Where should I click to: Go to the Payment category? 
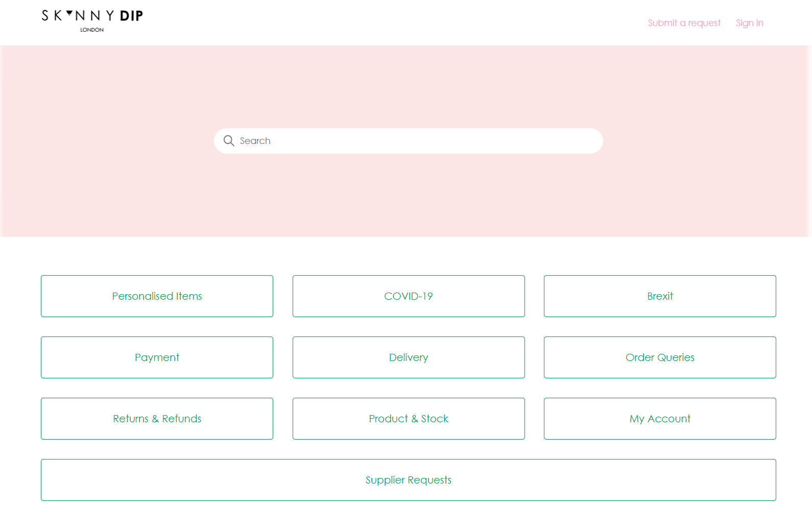pyautogui.click(x=157, y=357)
